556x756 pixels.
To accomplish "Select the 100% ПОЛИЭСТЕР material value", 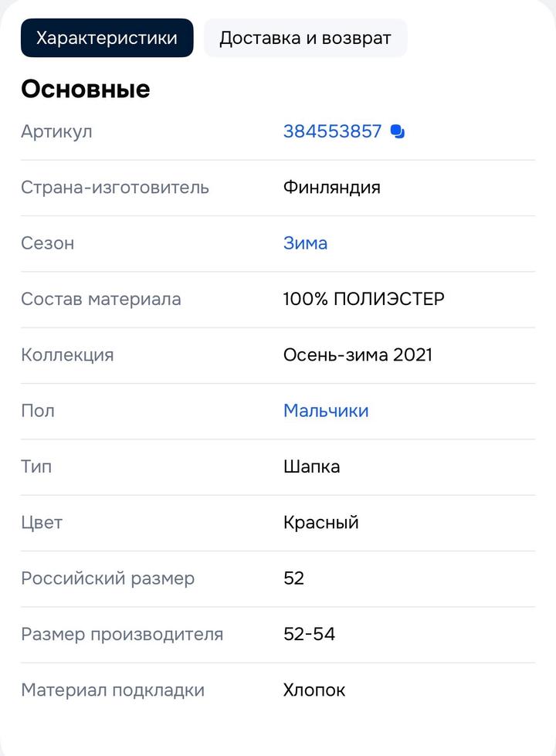I will tap(364, 299).
